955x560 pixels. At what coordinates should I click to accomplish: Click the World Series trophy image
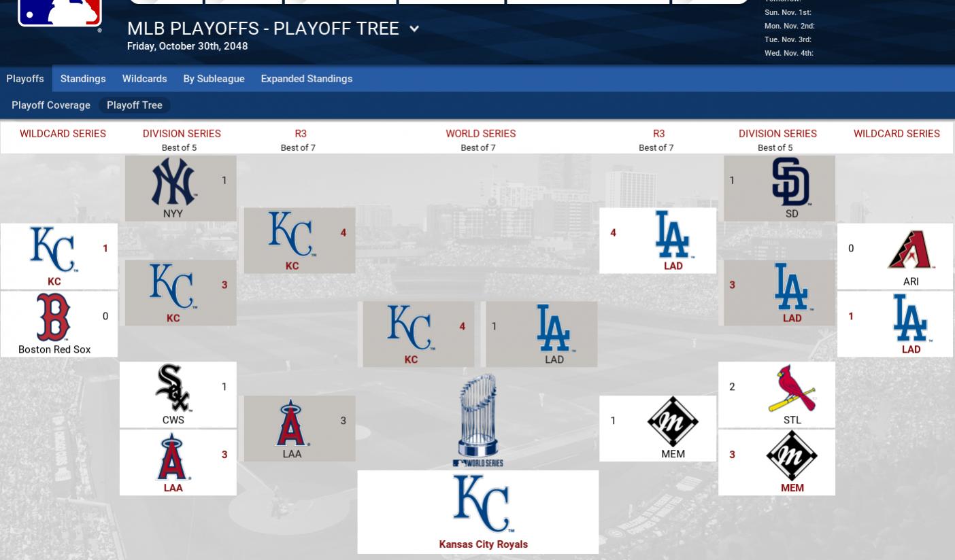(478, 419)
